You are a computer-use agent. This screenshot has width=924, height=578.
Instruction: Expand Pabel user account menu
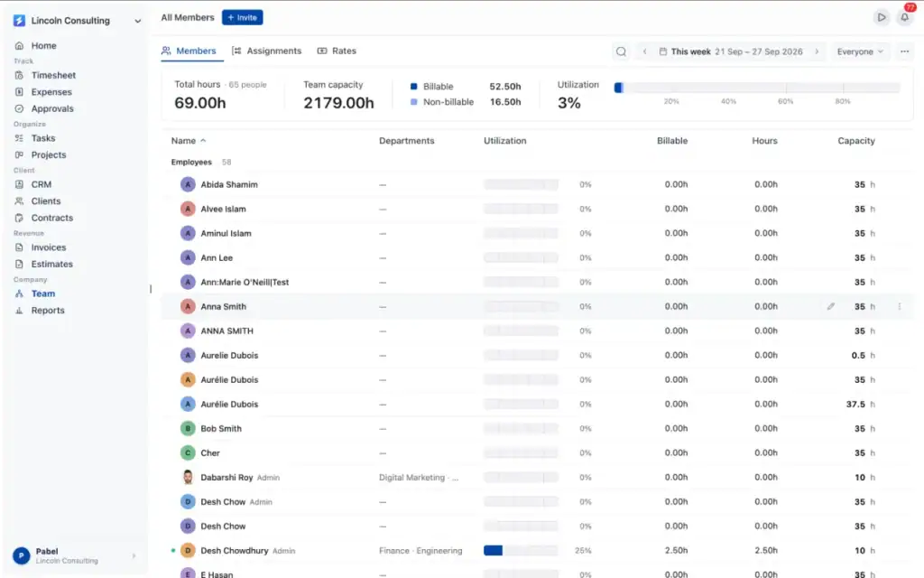74,555
